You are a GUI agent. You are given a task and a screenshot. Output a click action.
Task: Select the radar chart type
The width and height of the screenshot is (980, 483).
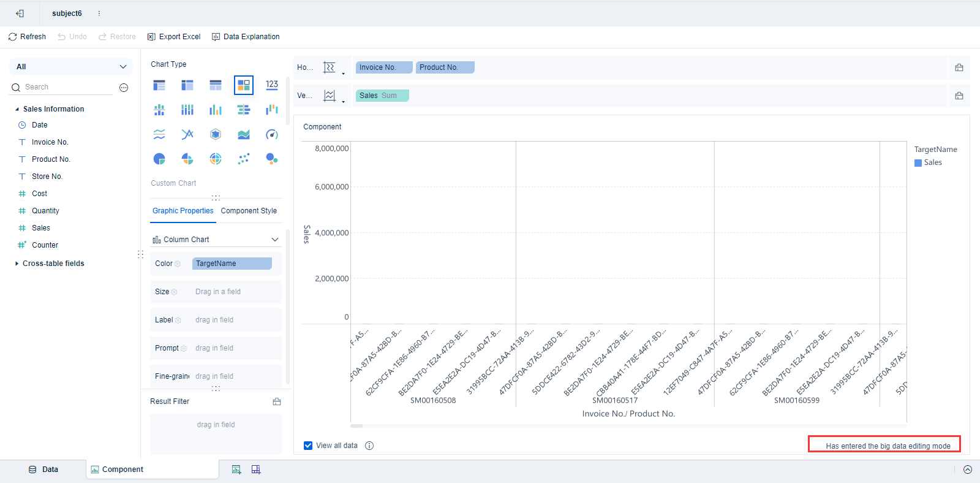216,134
